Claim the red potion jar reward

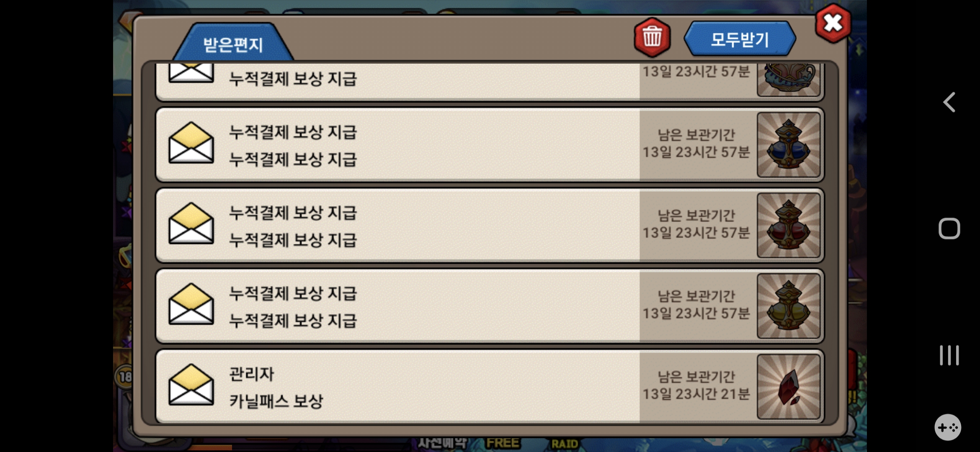788,225
